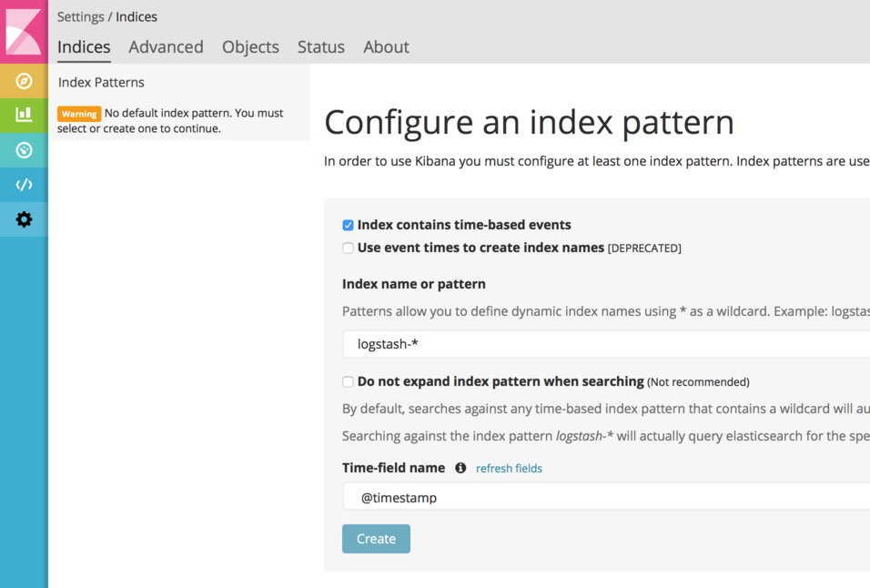
Task: Enable Use event times to create index names
Action: click(x=348, y=248)
